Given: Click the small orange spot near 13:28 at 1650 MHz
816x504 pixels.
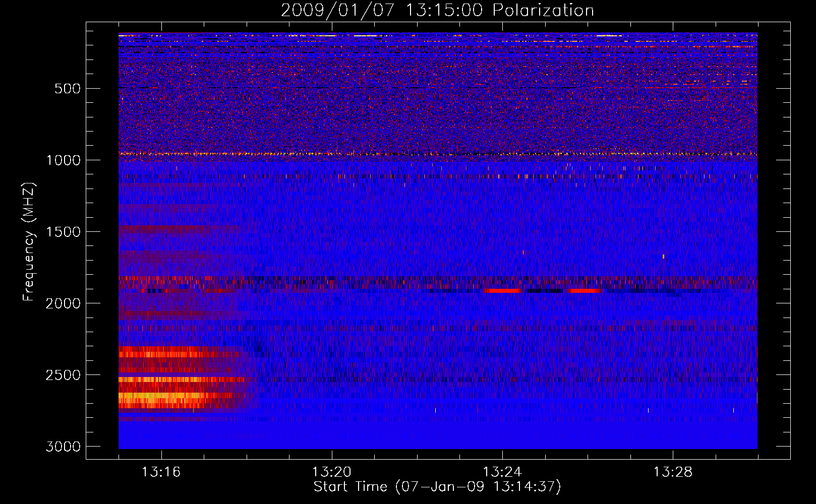Looking at the screenshot, I should (663, 257).
